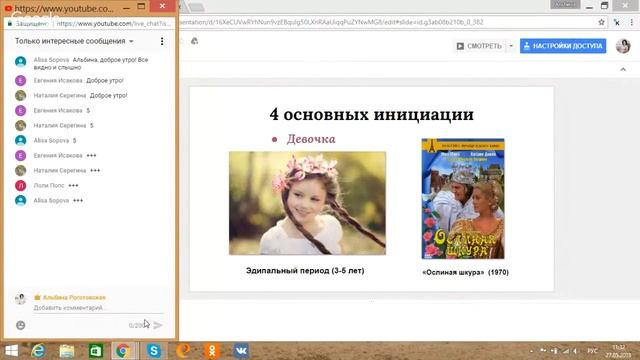Screen dimensions: 640x360
Task: Open Odnoklassniki taskbar icon
Action: tap(212, 351)
